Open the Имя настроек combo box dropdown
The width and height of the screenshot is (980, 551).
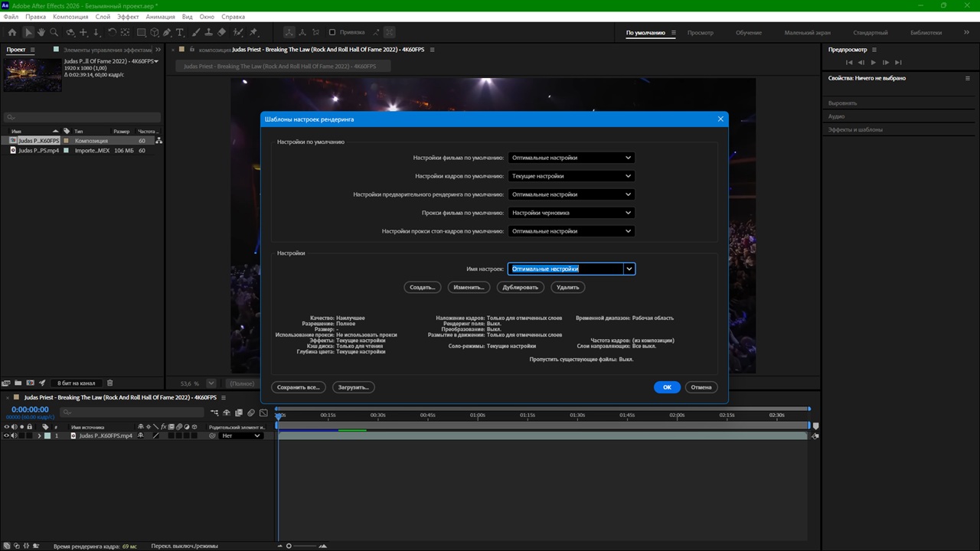click(x=629, y=269)
